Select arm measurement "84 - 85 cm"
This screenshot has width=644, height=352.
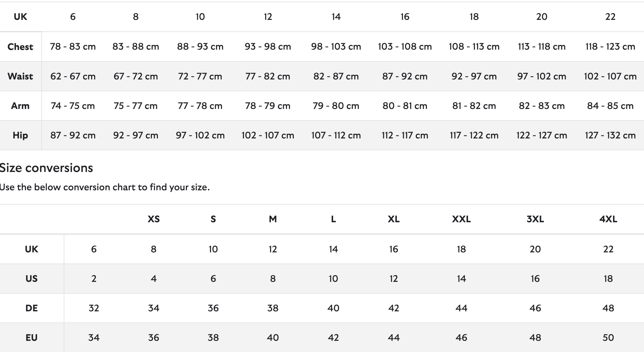pyautogui.click(x=610, y=106)
